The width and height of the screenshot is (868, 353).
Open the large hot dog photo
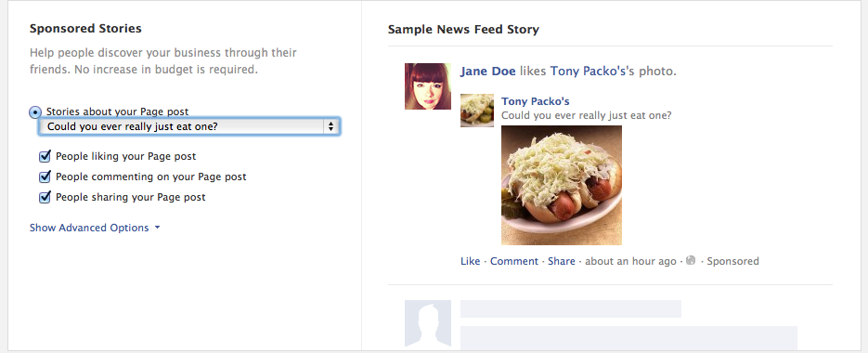(562, 185)
